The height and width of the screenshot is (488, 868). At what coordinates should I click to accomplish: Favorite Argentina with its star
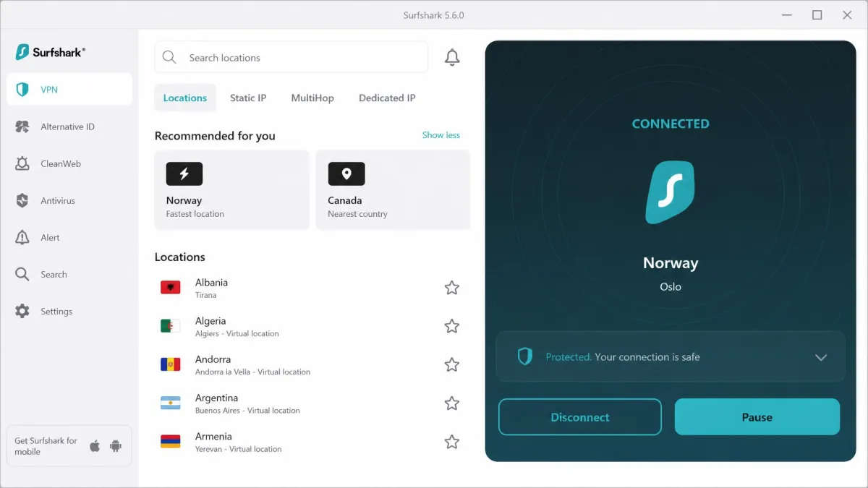(452, 403)
